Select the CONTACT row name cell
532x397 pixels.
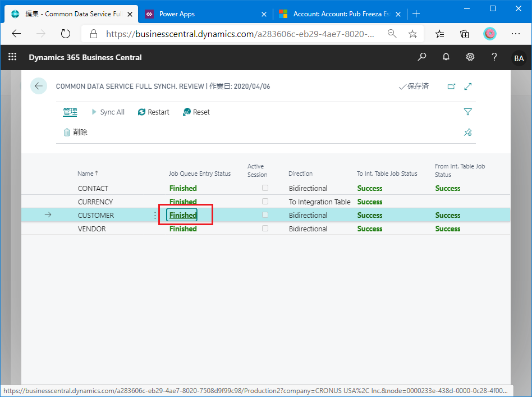[x=93, y=188]
